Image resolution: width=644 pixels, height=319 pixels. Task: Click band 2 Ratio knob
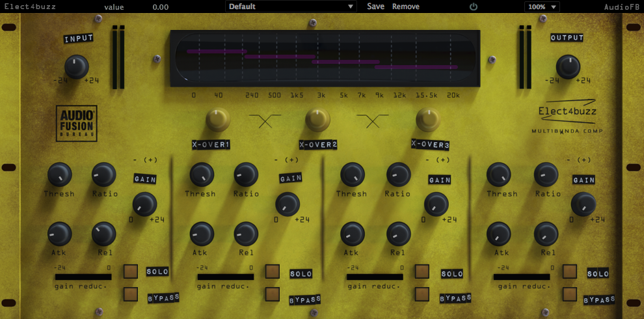pyautogui.click(x=246, y=174)
